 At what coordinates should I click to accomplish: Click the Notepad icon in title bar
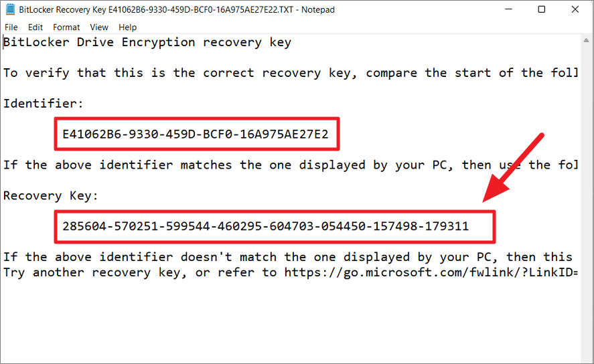point(10,9)
